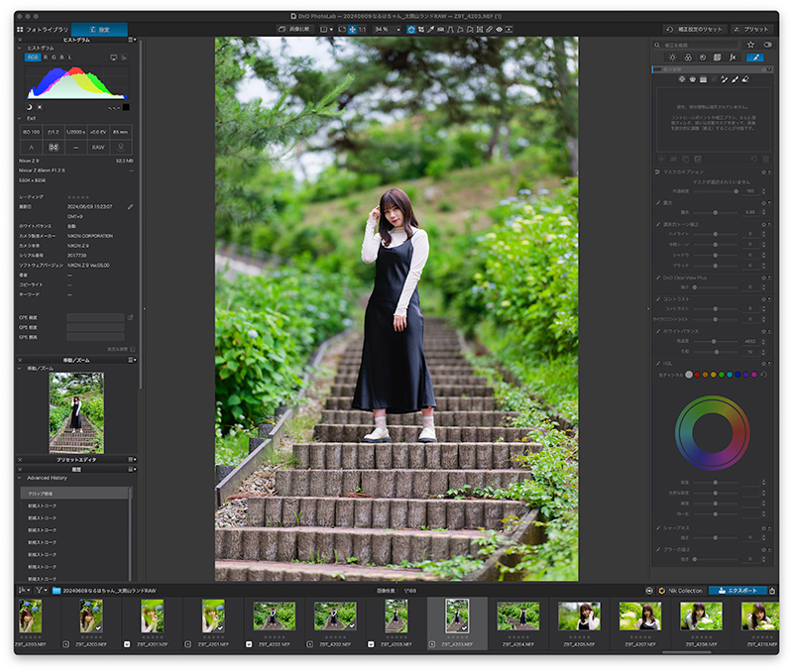Show B channel in histogram
This screenshot has width=793, height=672.
(x=62, y=57)
